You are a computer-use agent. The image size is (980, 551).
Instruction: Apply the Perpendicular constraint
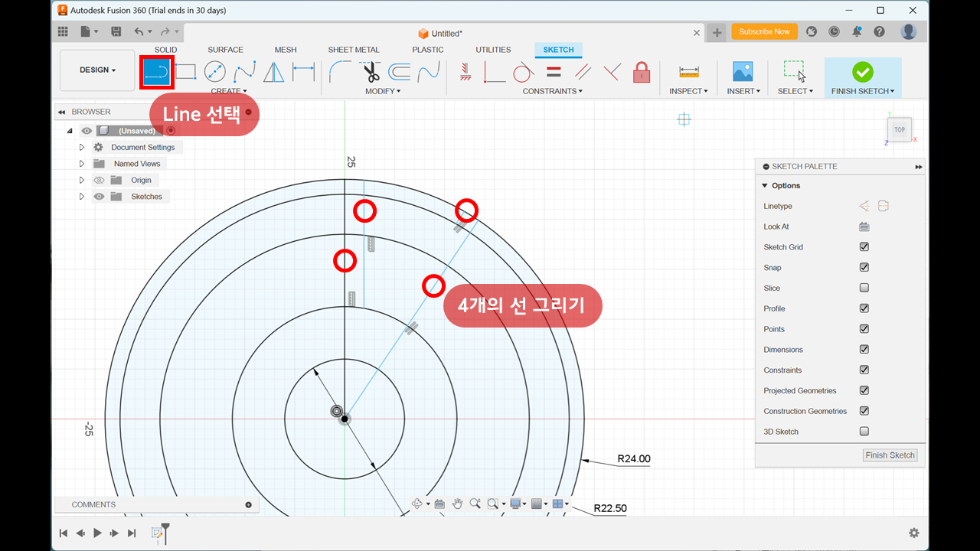coord(612,72)
